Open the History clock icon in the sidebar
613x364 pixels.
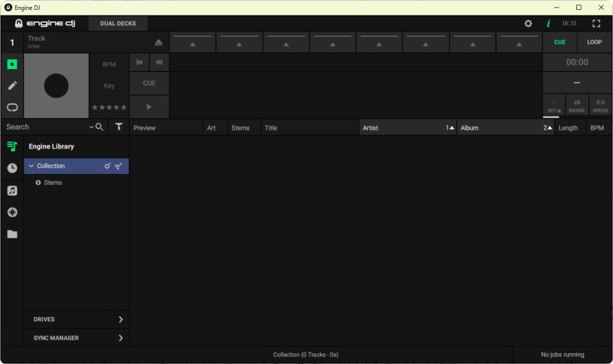pyautogui.click(x=12, y=168)
